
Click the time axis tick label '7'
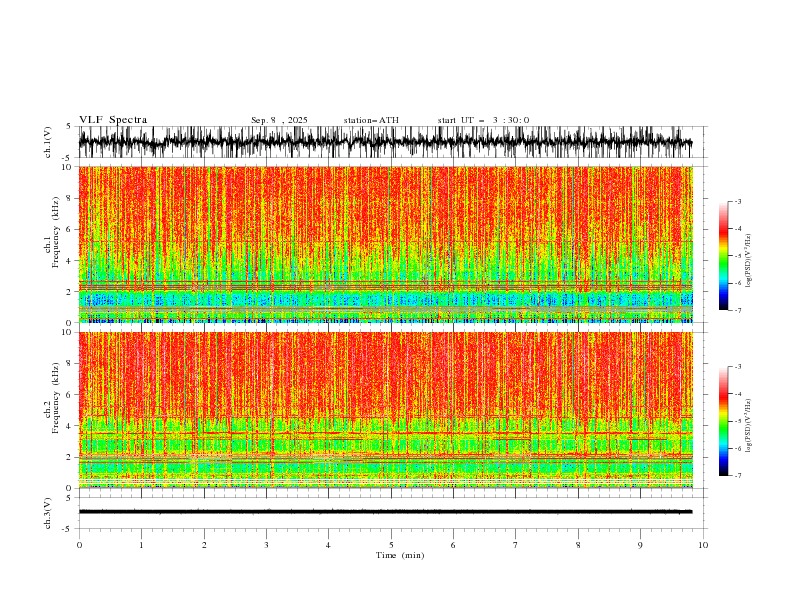point(516,545)
